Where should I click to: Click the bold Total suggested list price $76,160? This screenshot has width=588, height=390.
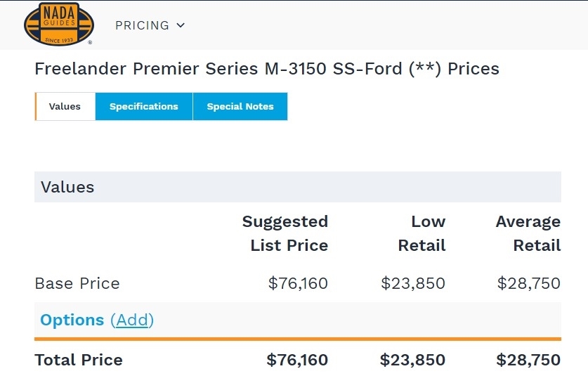[297, 360]
